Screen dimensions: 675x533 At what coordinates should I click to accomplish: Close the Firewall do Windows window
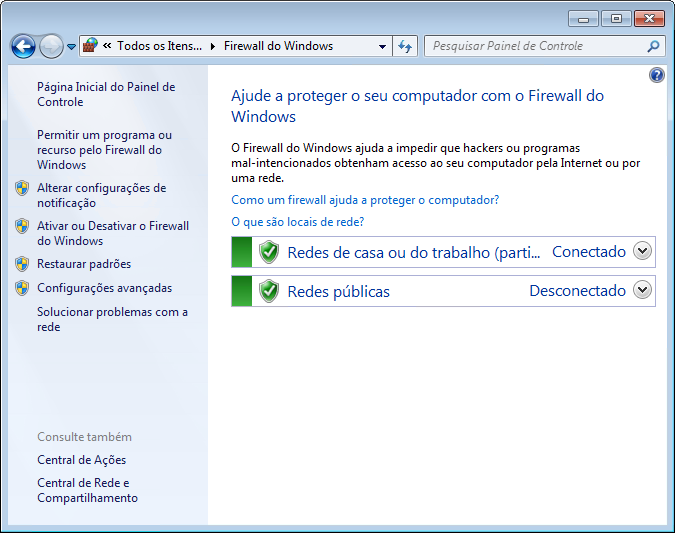click(x=649, y=19)
